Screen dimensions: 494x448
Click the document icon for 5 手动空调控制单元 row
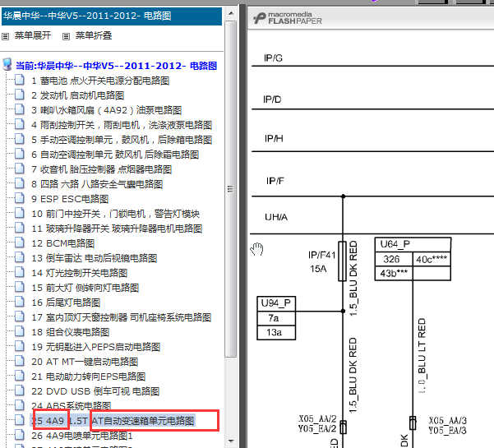click(20, 139)
